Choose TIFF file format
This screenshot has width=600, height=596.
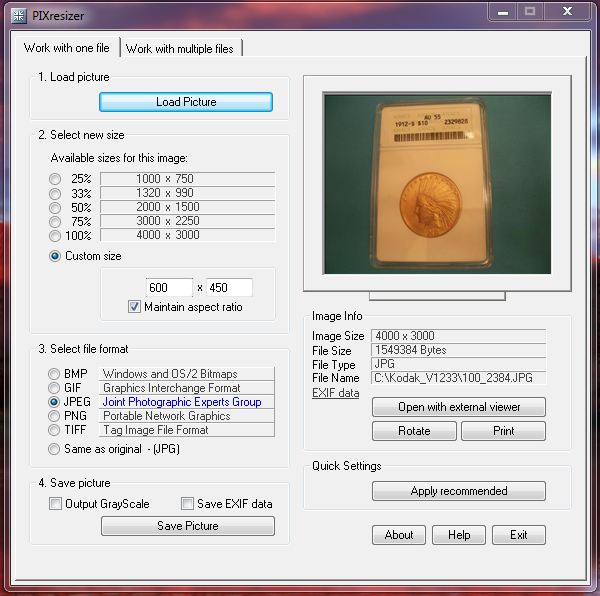[x=55, y=430]
